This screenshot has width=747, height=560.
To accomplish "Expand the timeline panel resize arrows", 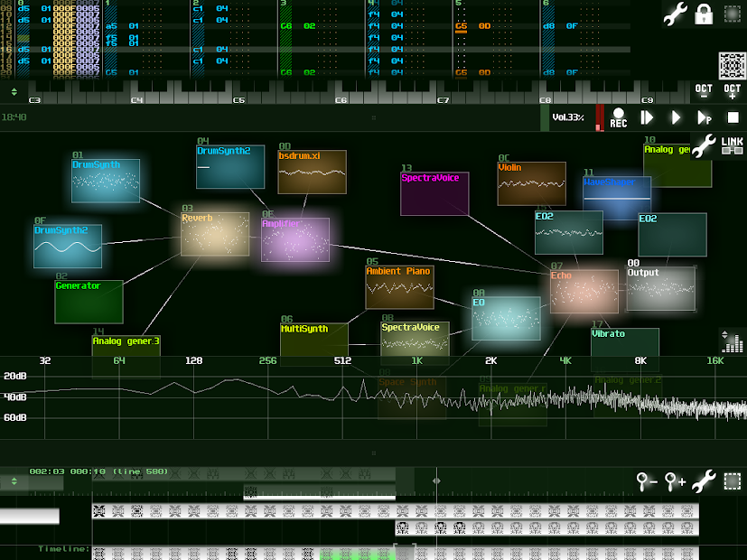I will coord(14,481).
